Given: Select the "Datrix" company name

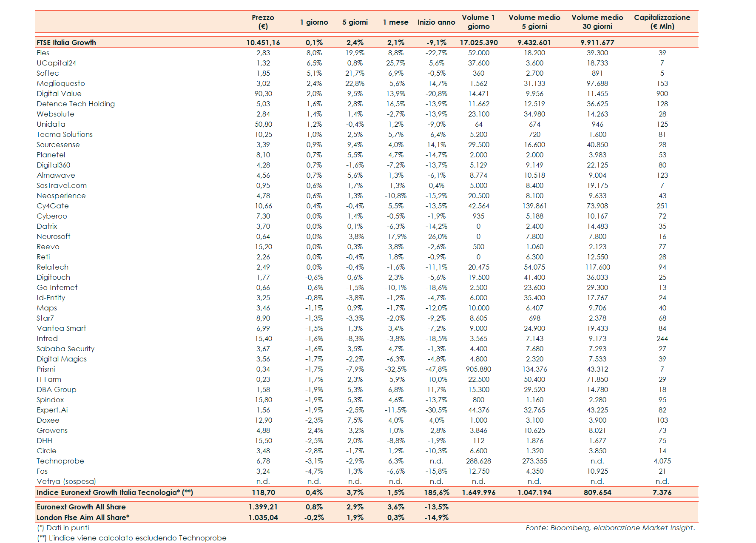Looking at the screenshot, I should tap(47, 226).
